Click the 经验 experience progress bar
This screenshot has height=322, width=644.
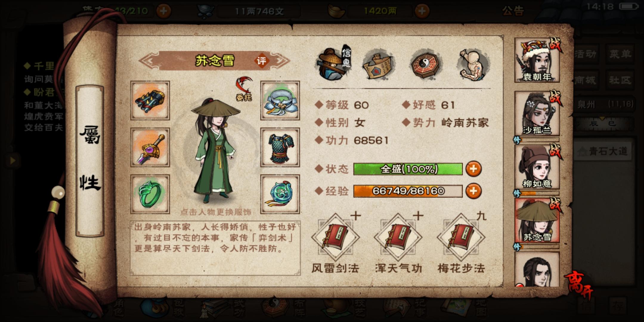point(408,191)
